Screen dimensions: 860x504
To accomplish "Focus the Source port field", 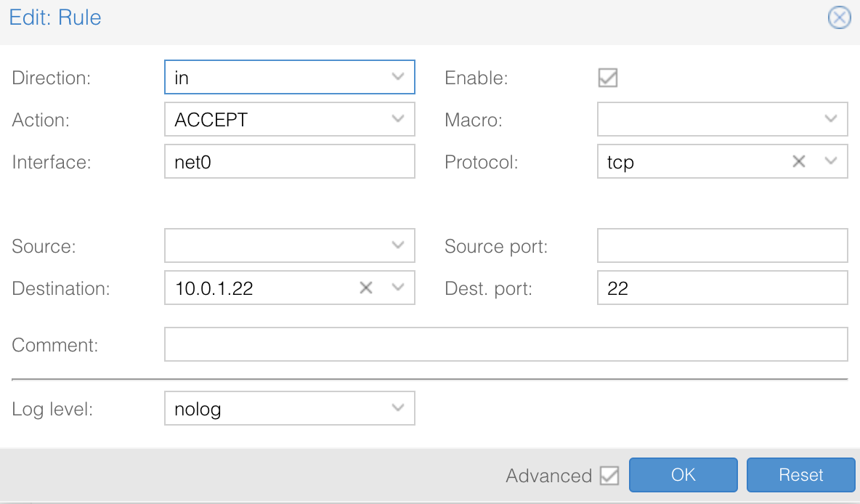I will point(722,246).
